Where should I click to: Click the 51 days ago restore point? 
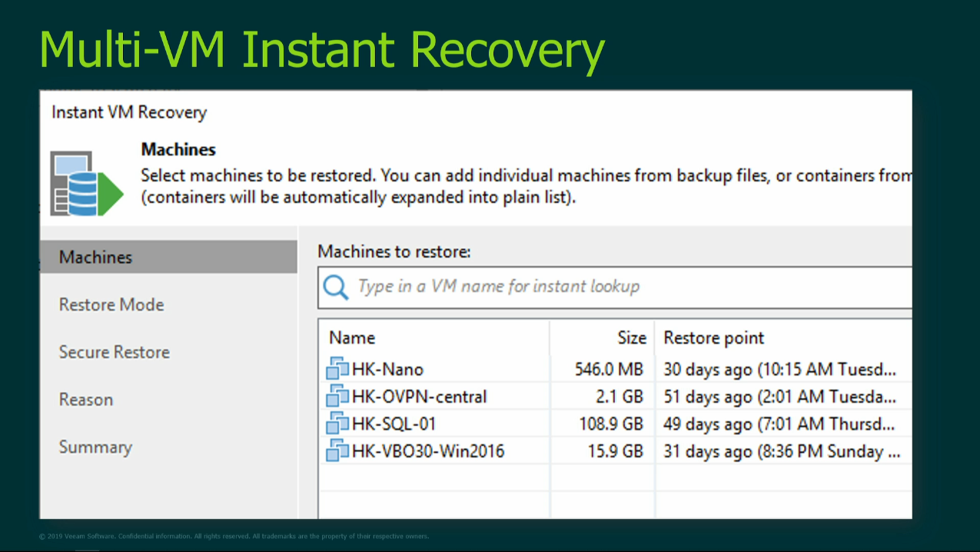(779, 397)
